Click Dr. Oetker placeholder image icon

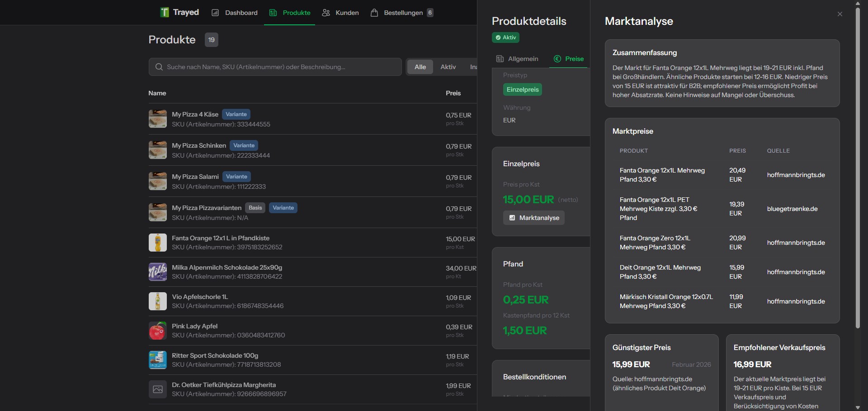pos(158,389)
